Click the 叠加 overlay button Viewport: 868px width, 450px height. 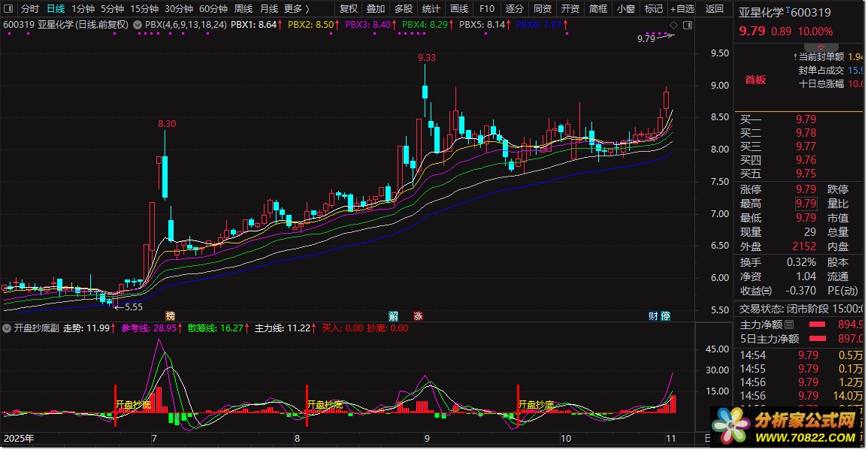(x=375, y=9)
